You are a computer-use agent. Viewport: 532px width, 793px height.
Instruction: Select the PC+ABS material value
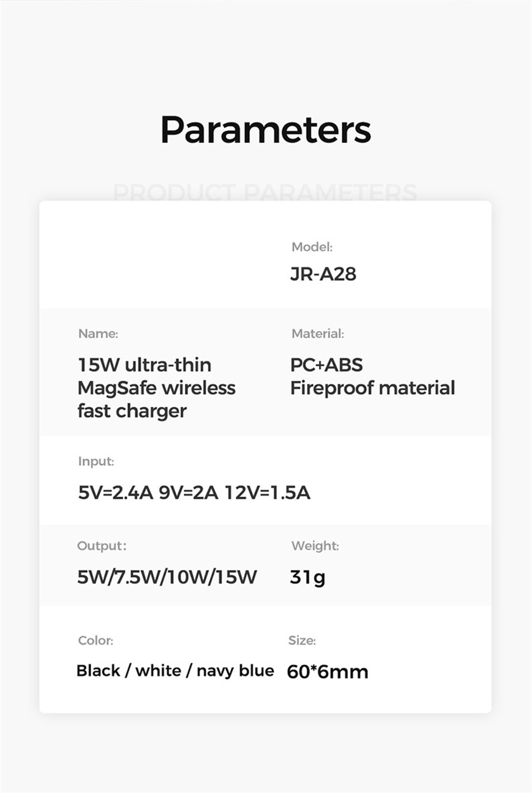pyautogui.click(x=326, y=365)
